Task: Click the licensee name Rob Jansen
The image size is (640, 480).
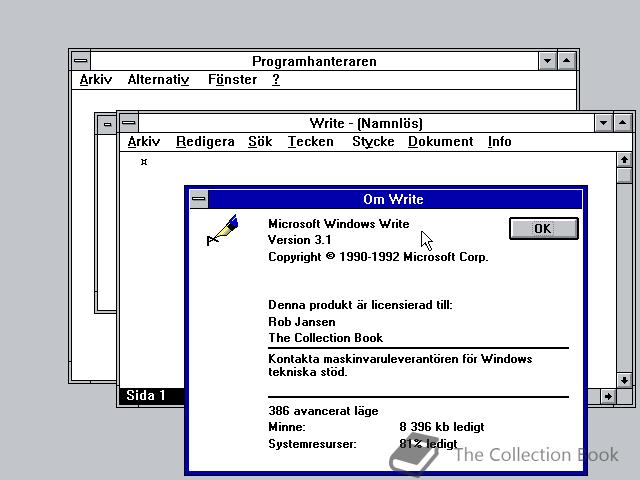Action: click(x=302, y=322)
